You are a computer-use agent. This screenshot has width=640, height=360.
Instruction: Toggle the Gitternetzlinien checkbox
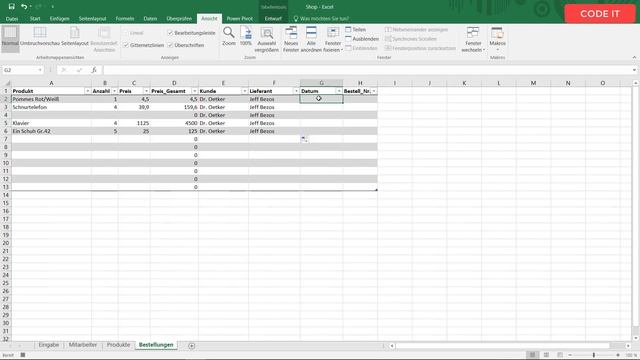(x=126, y=45)
